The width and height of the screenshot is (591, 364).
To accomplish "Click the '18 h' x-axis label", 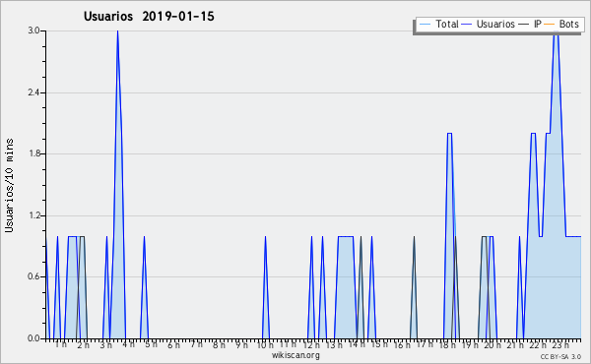I will click(447, 344).
